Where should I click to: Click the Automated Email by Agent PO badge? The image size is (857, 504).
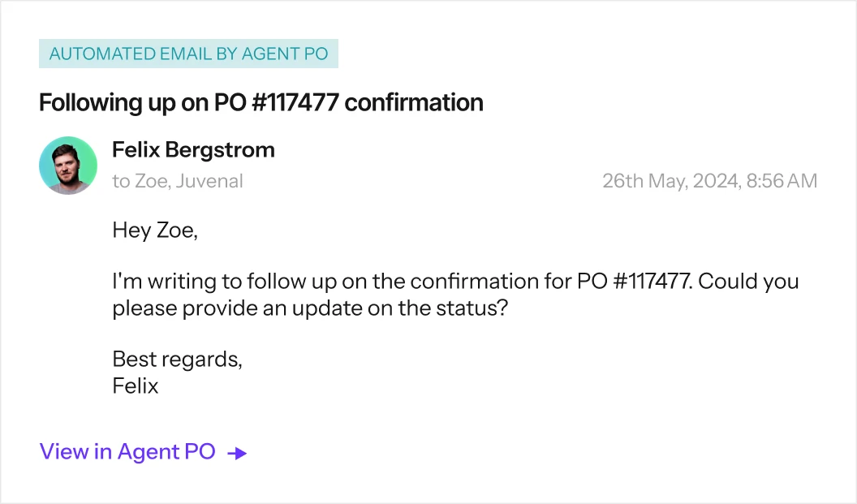(188, 54)
